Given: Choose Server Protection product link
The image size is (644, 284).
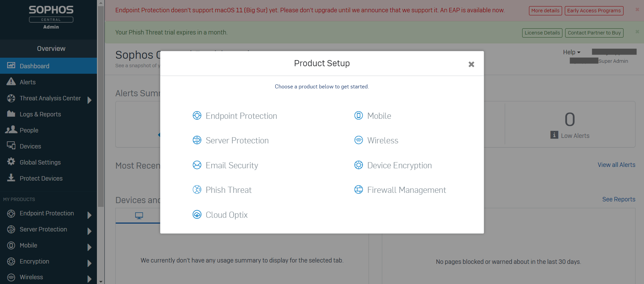Looking at the screenshot, I should point(237,141).
